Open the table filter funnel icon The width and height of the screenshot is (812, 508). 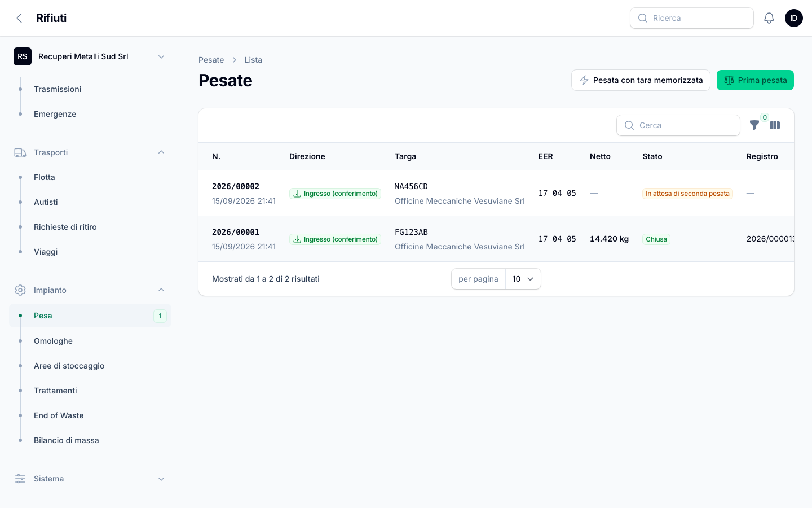(754, 125)
